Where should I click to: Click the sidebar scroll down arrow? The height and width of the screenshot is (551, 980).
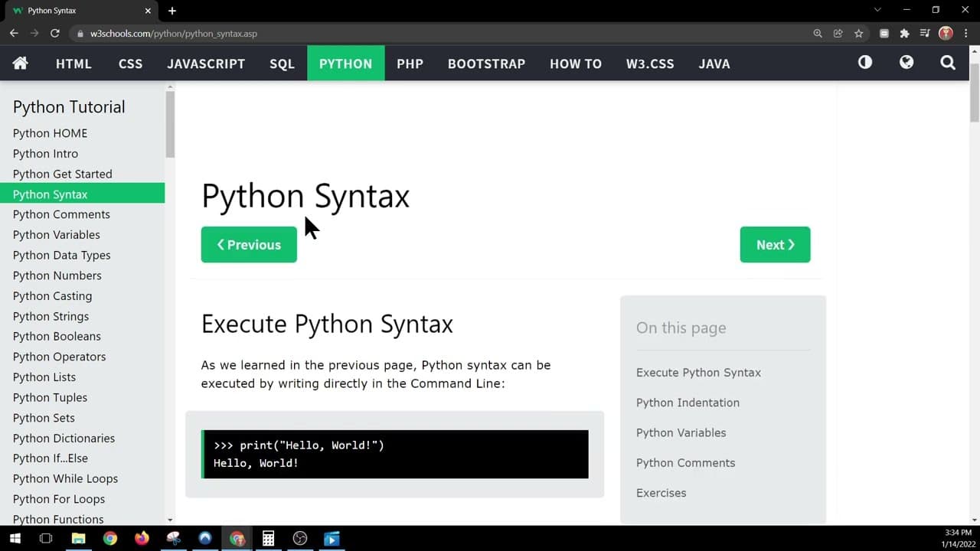tap(170, 520)
